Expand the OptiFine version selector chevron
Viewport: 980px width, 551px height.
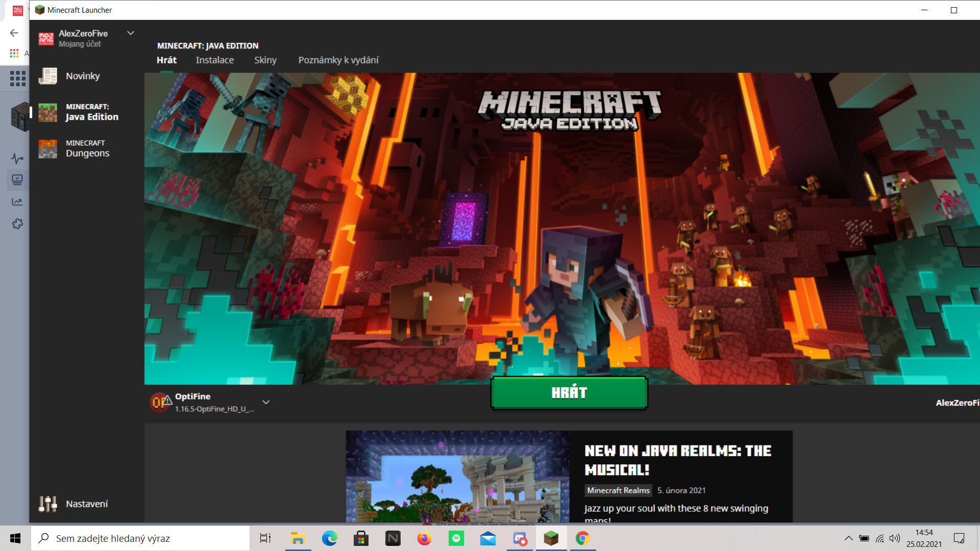[x=266, y=403]
